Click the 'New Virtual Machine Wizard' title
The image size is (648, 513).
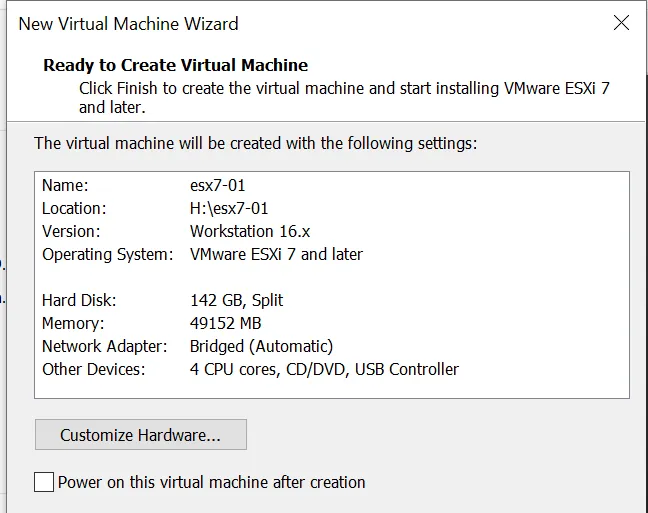coord(129,24)
